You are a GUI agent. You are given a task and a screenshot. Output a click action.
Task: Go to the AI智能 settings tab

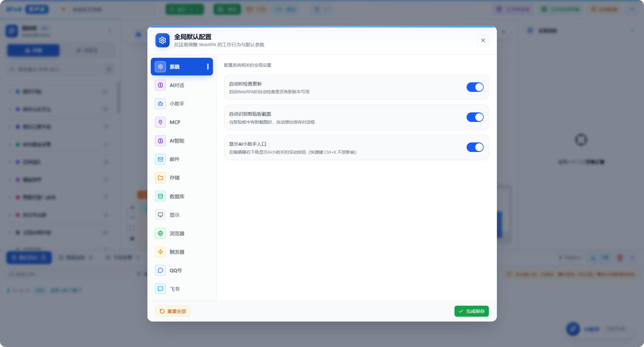[182, 141]
